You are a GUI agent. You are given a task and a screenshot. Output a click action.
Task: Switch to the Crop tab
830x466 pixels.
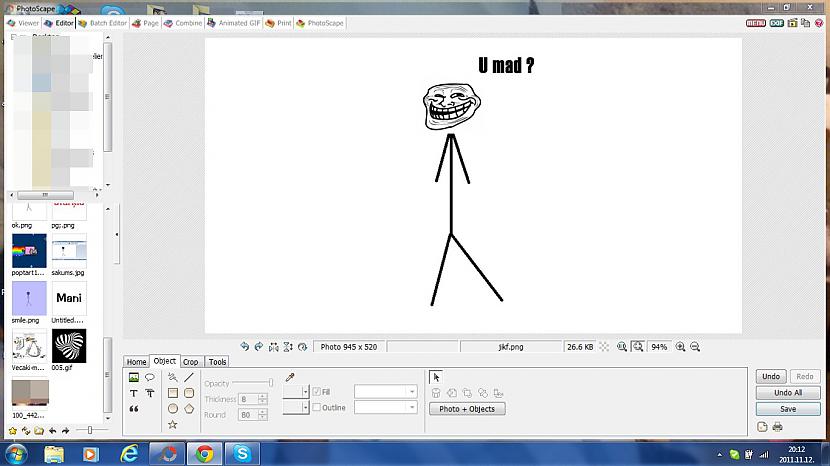pyautogui.click(x=191, y=362)
